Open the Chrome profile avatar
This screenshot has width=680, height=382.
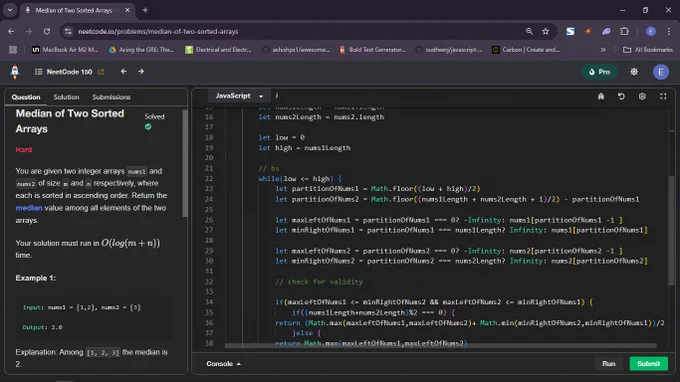pos(651,31)
